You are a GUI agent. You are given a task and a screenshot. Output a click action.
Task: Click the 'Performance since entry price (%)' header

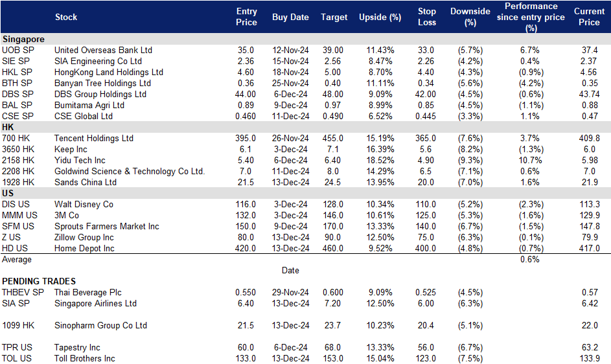click(531, 17)
